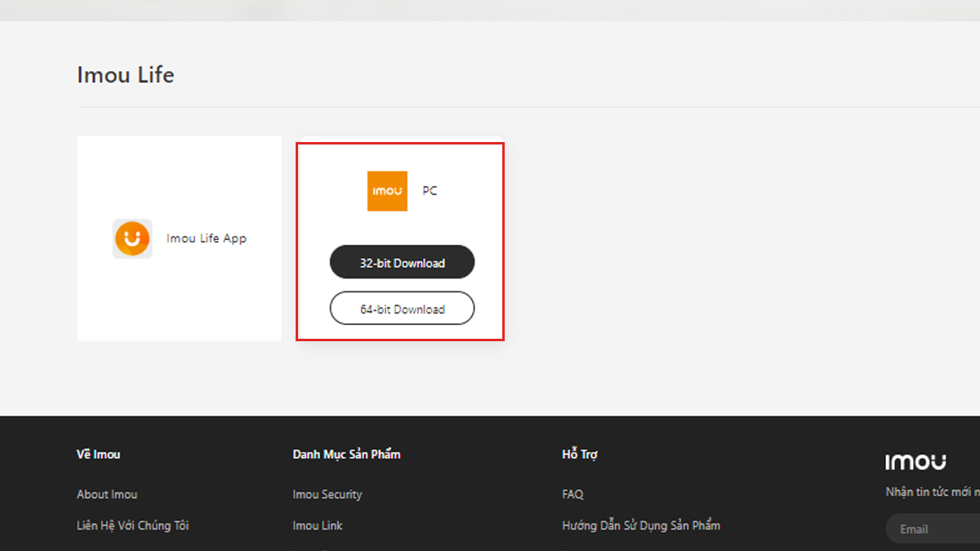Image resolution: width=980 pixels, height=551 pixels.
Task: Click the Hỗ Trợ footer heading
Action: point(580,454)
